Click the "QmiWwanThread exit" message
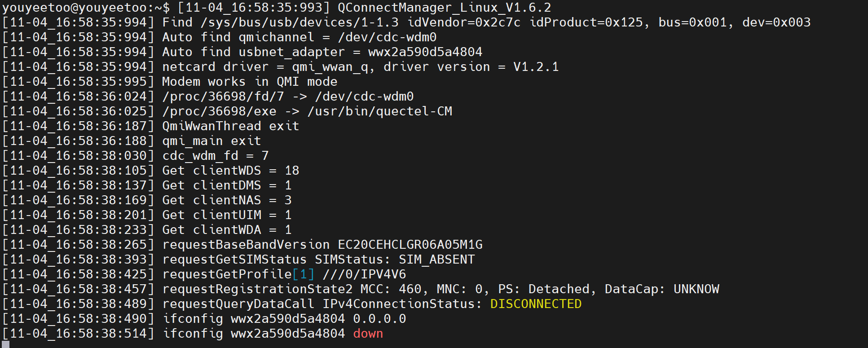The height and width of the screenshot is (348, 868). pos(230,126)
